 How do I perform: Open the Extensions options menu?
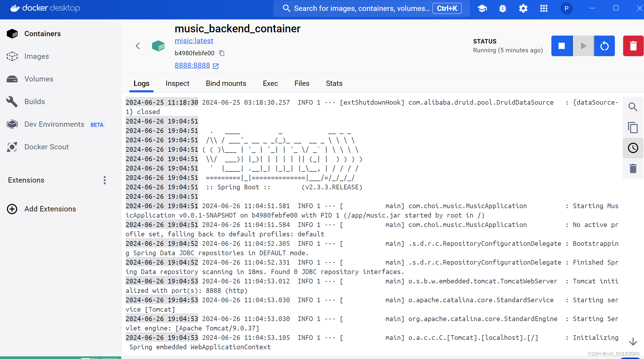[105, 180]
